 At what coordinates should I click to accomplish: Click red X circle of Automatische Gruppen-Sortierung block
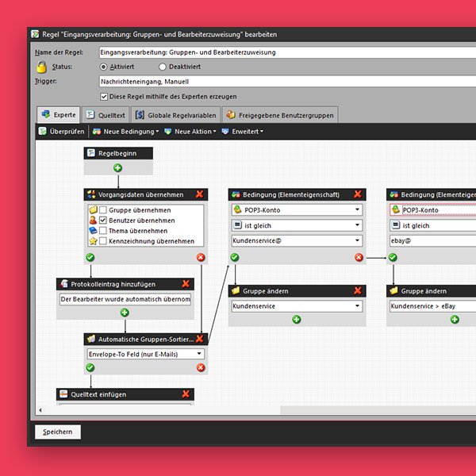click(x=201, y=367)
